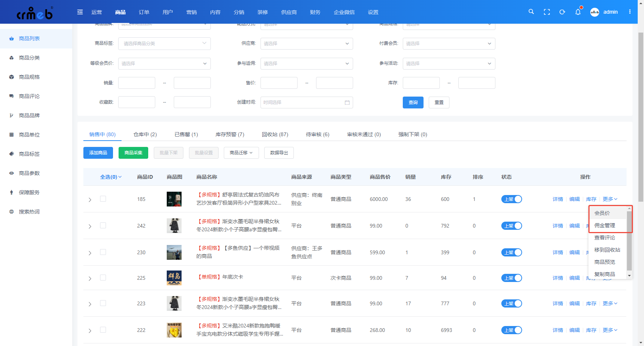The height and width of the screenshot is (346, 644).
Task: Open 参与返佣 dropdown filter
Action: tap(306, 64)
